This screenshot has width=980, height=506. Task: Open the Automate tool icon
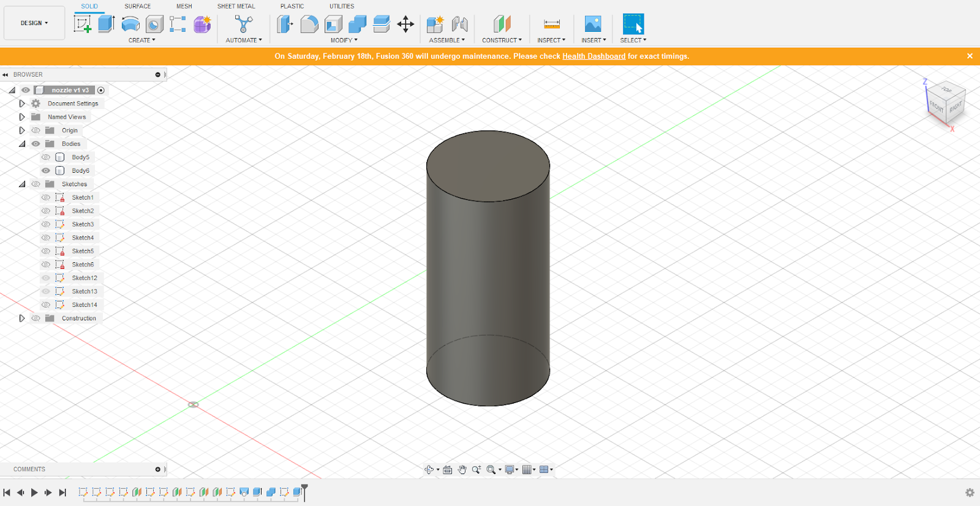[244, 24]
